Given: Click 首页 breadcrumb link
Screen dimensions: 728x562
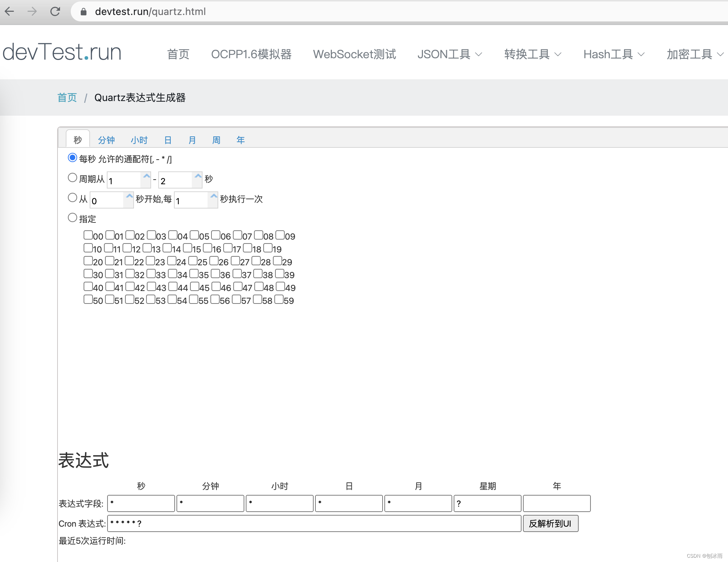Looking at the screenshot, I should pyautogui.click(x=67, y=97).
